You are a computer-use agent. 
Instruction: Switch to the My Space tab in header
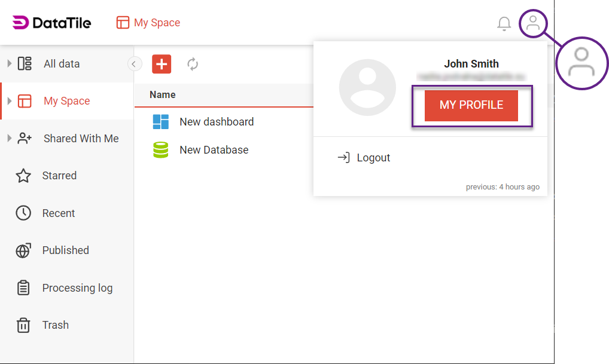148,23
